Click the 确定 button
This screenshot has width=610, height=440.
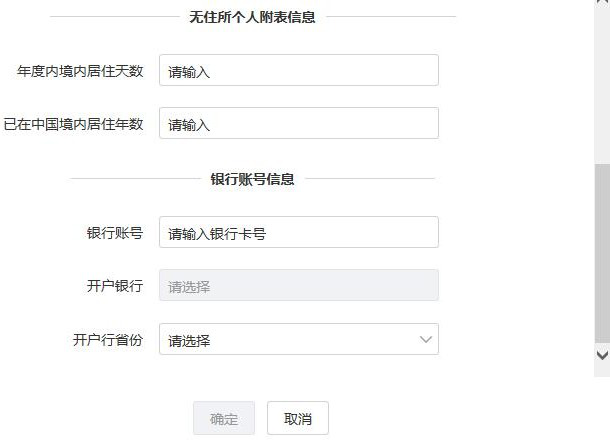pyautogui.click(x=224, y=418)
